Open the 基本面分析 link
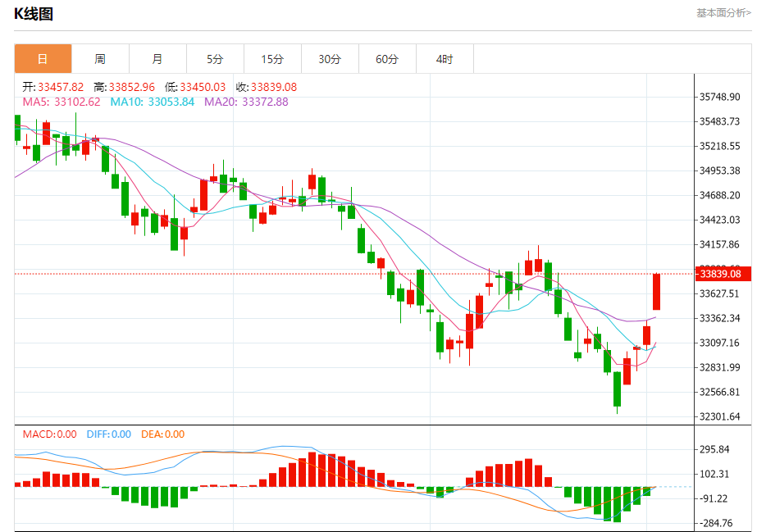Image resolution: width=757 pixels, height=532 pixels. tap(723, 13)
